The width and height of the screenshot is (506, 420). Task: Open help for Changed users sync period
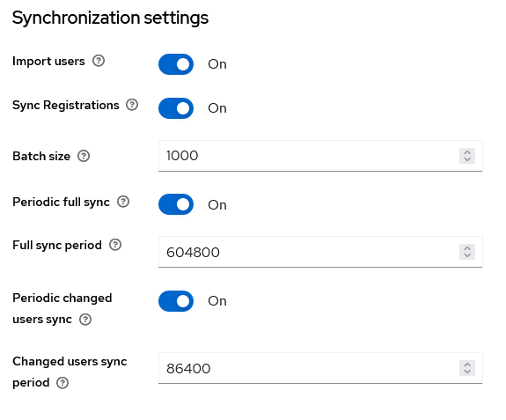62,382
